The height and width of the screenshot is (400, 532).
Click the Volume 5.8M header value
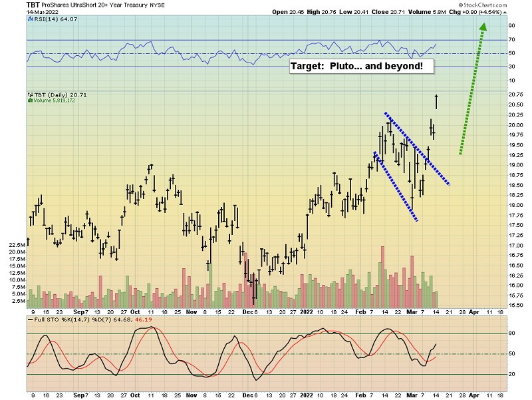(x=427, y=12)
